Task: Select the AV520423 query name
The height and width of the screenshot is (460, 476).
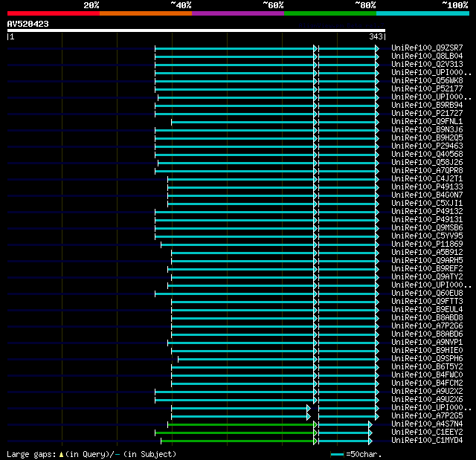Action: tap(28, 24)
